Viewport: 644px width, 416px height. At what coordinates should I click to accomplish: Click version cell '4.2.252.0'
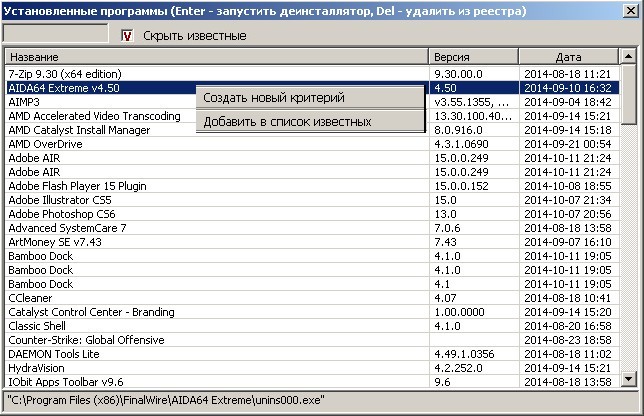coord(474,368)
